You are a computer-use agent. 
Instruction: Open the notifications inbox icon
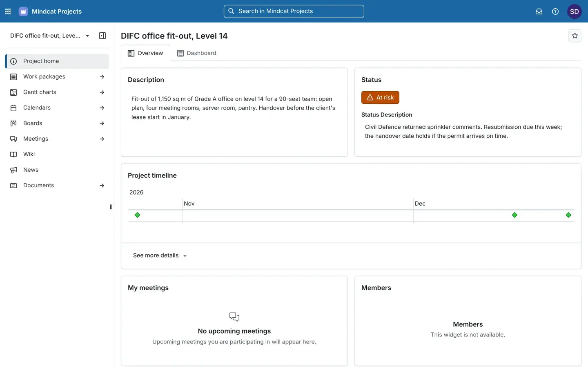539,11
